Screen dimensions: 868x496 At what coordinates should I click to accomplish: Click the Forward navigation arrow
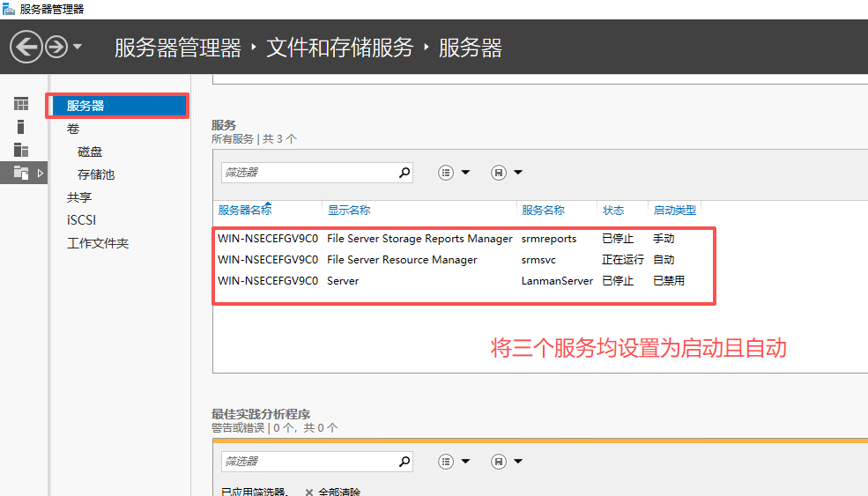point(56,47)
